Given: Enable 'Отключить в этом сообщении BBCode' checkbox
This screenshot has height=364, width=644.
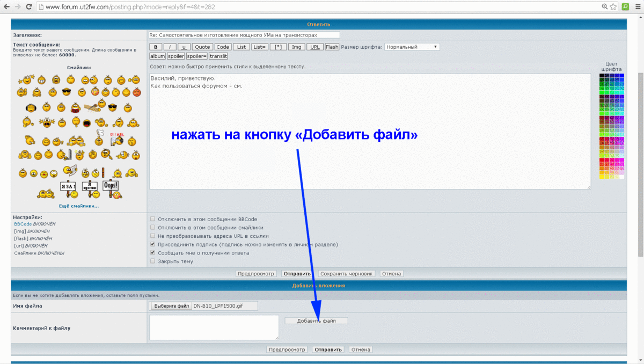Looking at the screenshot, I should pos(153,219).
